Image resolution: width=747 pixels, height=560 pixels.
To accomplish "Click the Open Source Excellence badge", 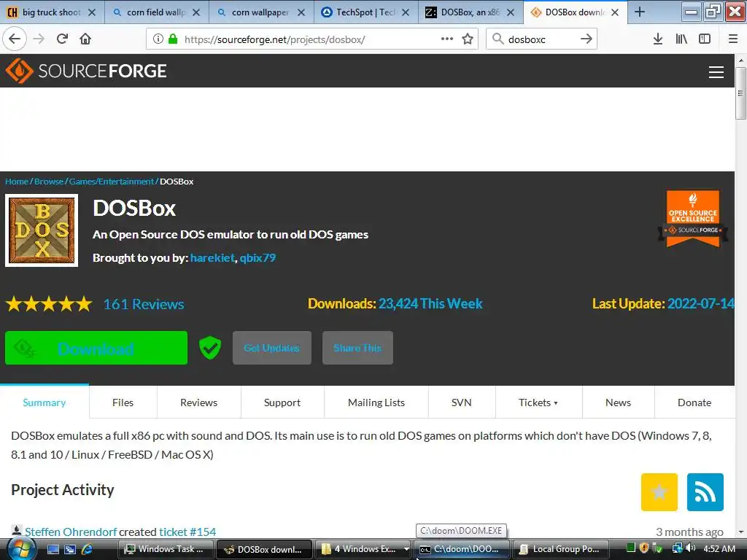I will [x=693, y=219].
